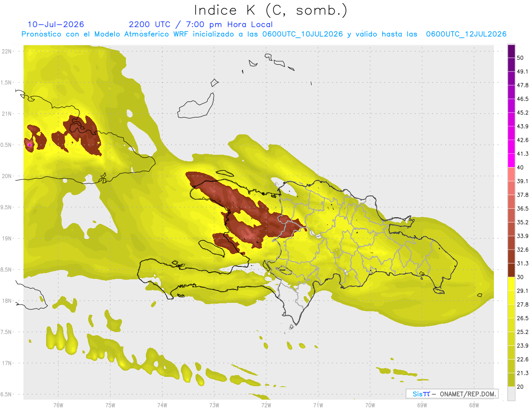
Task: Click the "20" colorbar label
Action: click(520, 387)
